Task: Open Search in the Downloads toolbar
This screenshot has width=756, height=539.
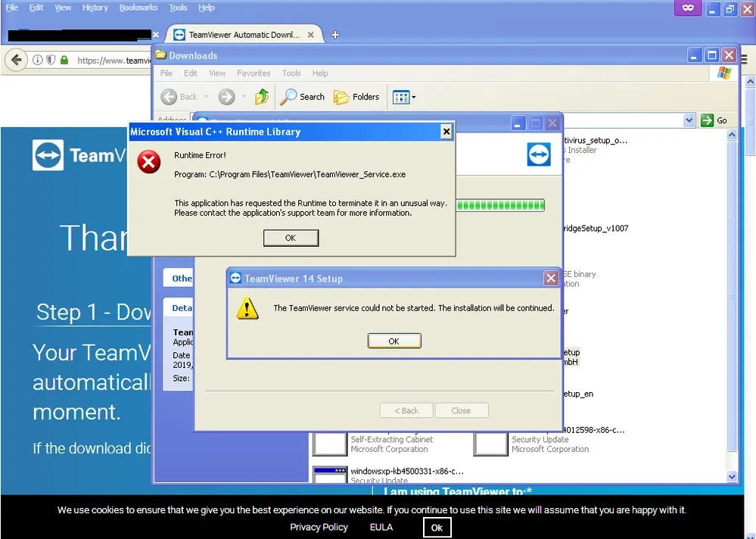Action: [303, 97]
